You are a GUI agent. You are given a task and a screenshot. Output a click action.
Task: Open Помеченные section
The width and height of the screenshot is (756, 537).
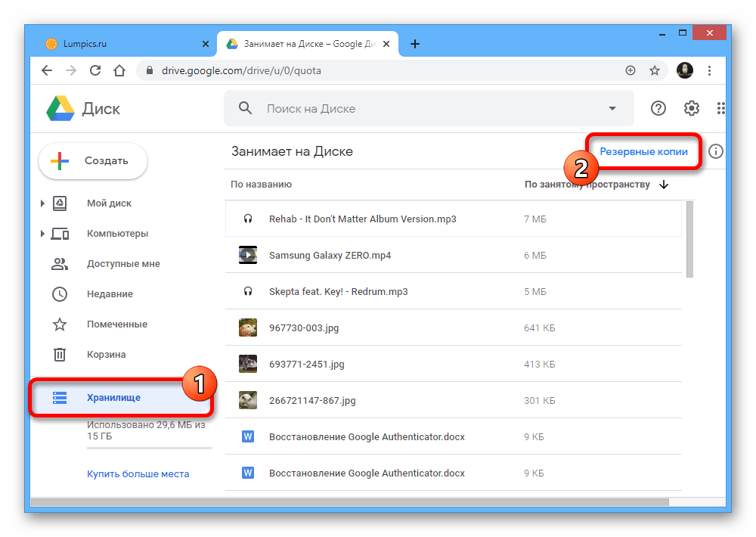[x=117, y=324]
